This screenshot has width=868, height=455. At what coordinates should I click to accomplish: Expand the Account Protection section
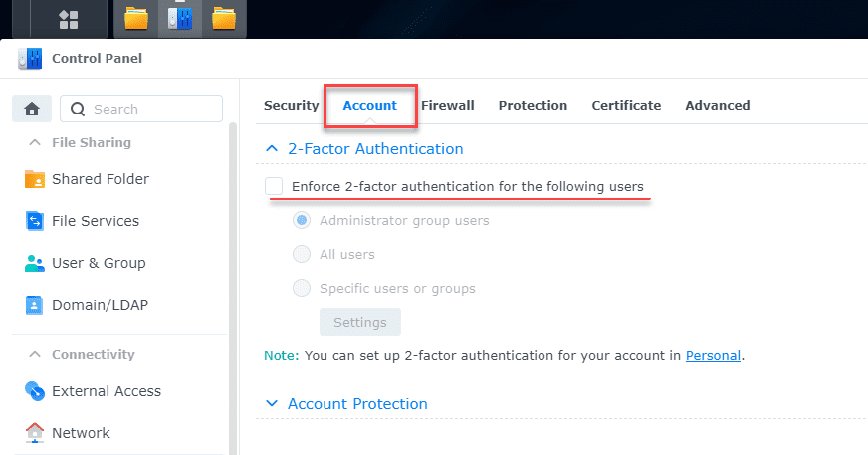tap(271, 404)
